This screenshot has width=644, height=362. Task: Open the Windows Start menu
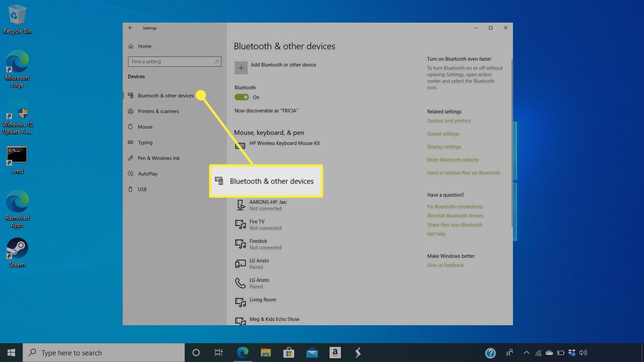click(x=11, y=353)
